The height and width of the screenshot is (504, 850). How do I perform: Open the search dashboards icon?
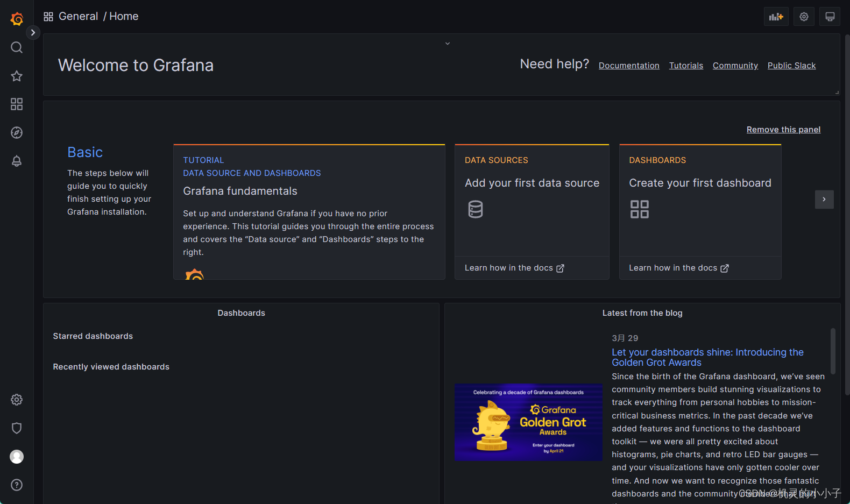(17, 47)
